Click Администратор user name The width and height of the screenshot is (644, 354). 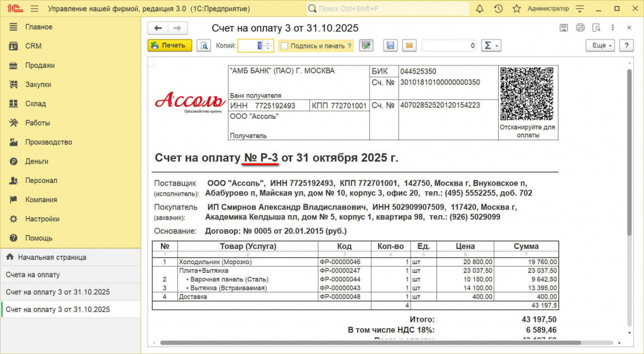[x=548, y=9]
